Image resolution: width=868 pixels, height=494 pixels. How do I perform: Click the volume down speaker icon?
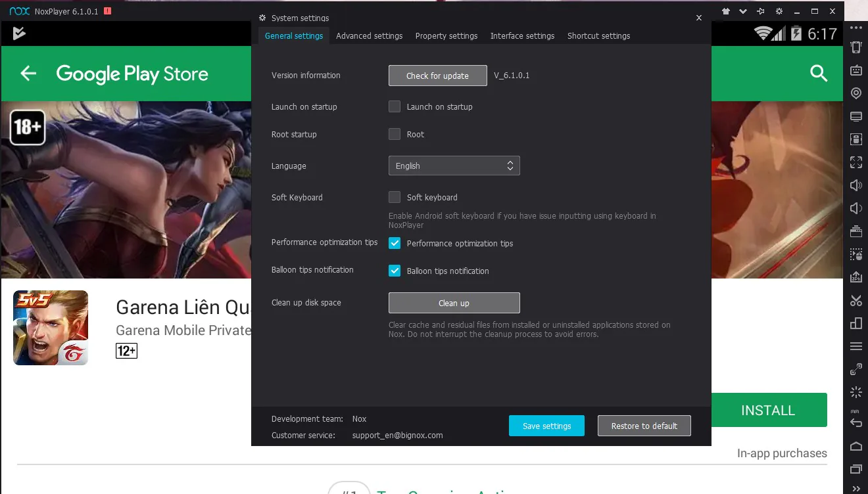[856, 208]
